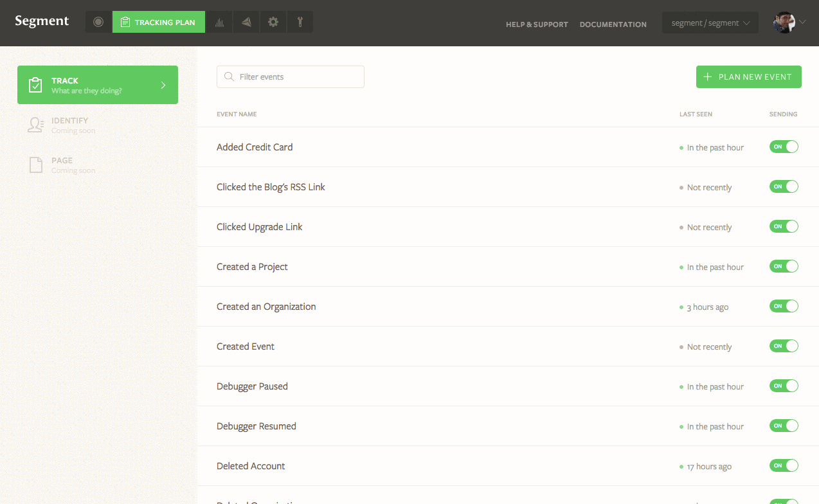
Task: Open the bar chart icon tab
Action: (x=219, y=22)
